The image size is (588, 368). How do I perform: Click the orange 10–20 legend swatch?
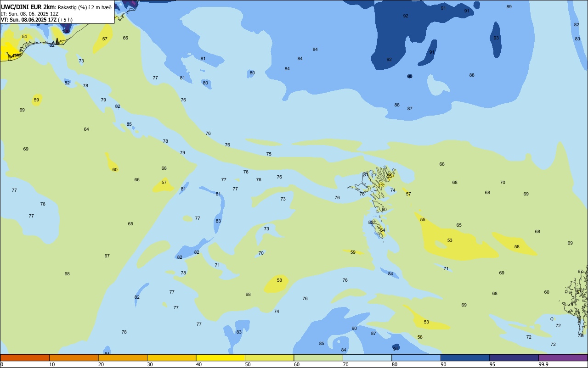point(73,357)
